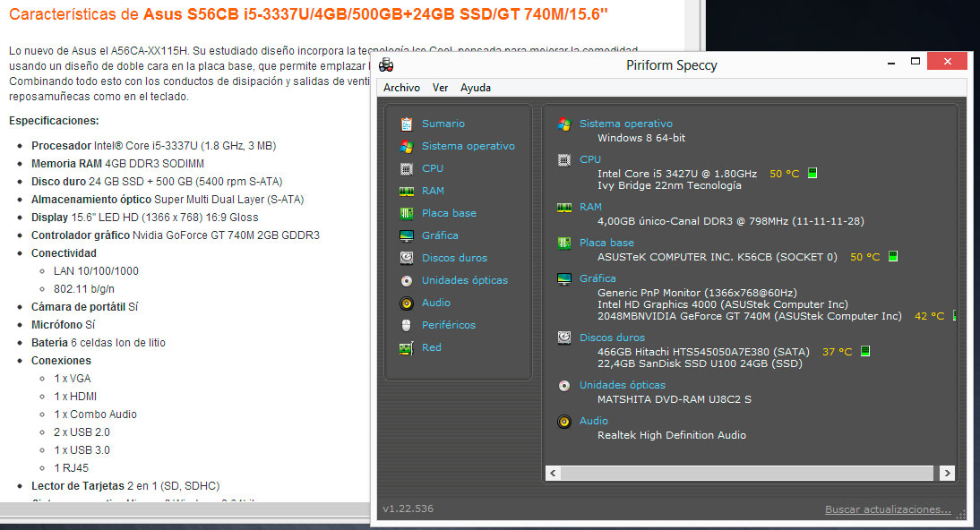Click the CPU temperature green indicator icon
Screen dimensions: 980x530
(812, 173)
